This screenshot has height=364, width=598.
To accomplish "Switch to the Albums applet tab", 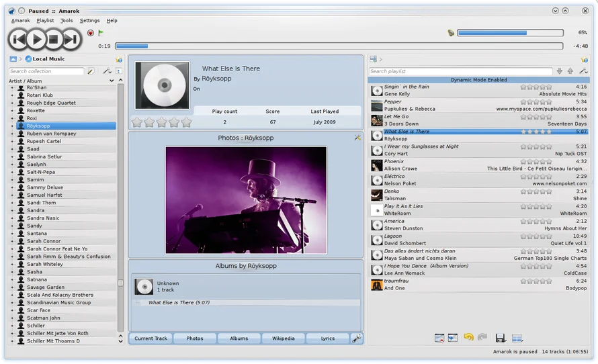I will coord(239,338).
